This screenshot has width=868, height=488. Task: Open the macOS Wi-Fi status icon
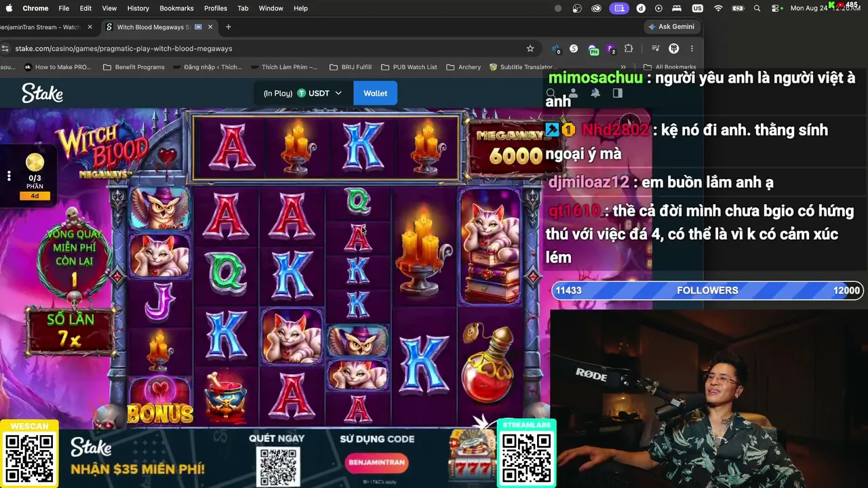click(x=718, y=8)
